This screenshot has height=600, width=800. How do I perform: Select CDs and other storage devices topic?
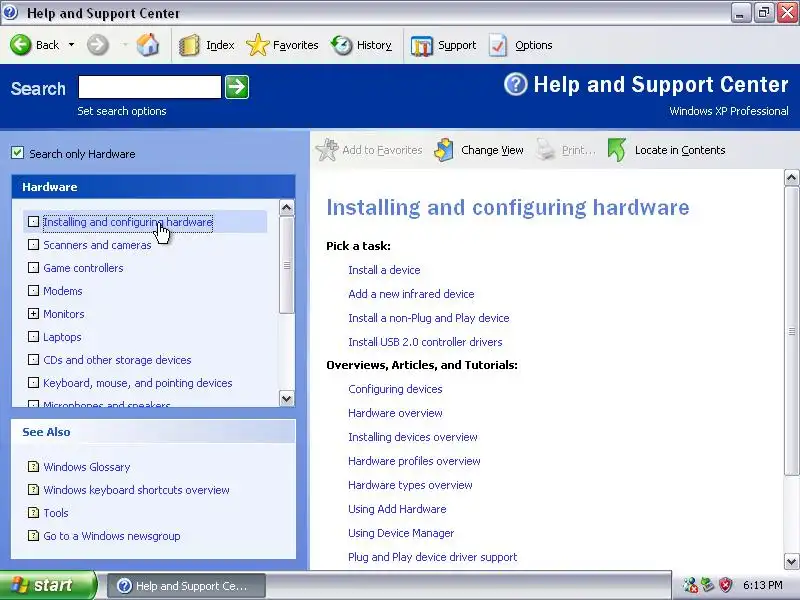pyautogui.click(x=117, y=360)
